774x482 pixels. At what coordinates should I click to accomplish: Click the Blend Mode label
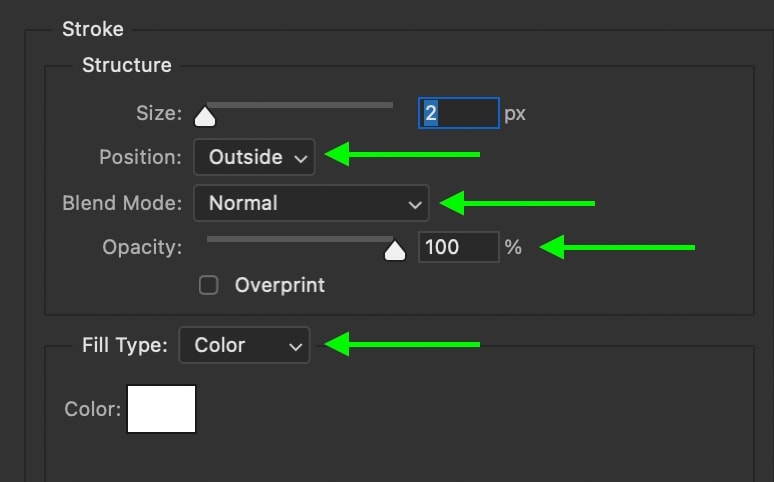pyautogui.click(x=122, y=203)
